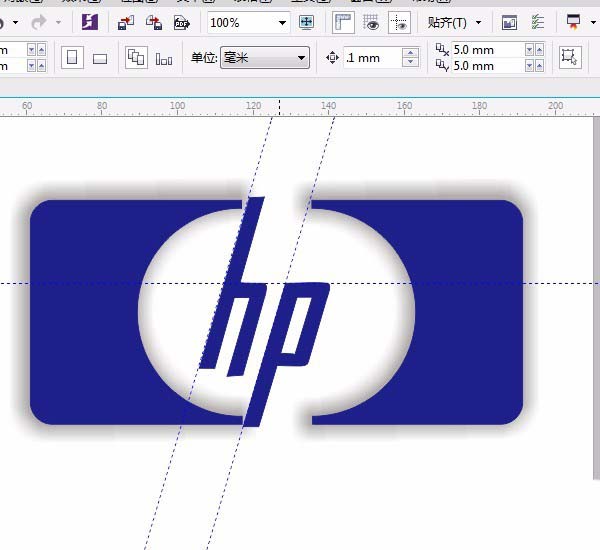Toggle the Treat as Filled icon

(570, 57)
